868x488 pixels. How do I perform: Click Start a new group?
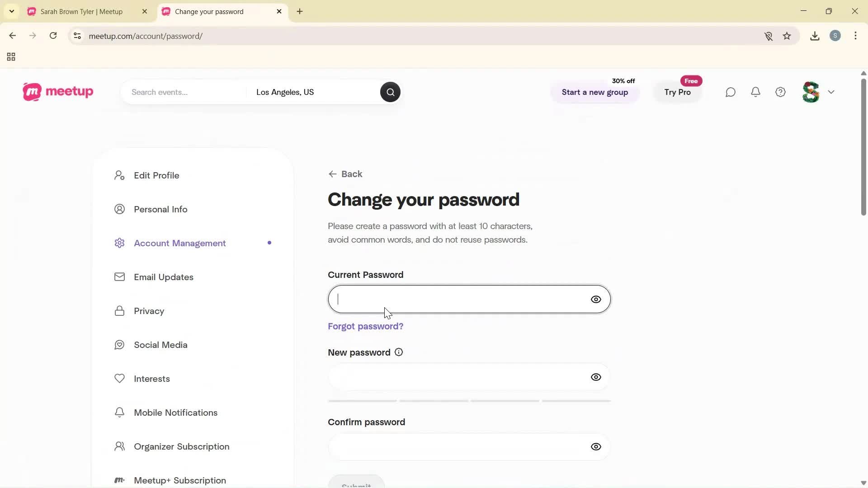coord(594,92)
